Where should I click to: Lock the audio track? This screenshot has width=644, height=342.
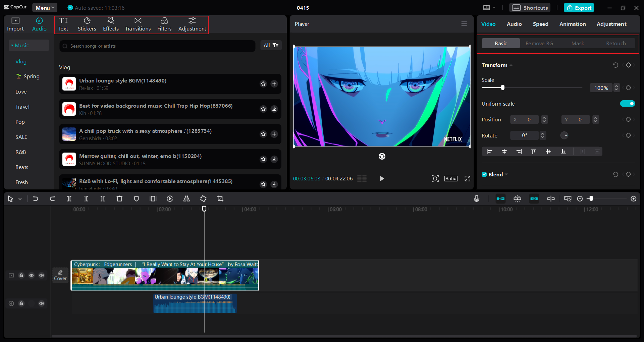(x=21, y=303)
